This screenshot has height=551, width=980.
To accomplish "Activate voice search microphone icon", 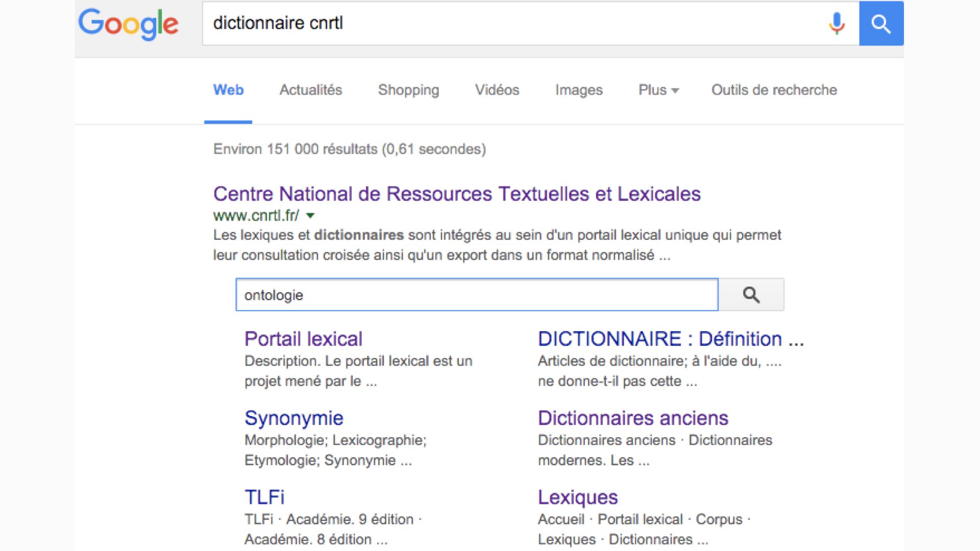I will 837,23.
